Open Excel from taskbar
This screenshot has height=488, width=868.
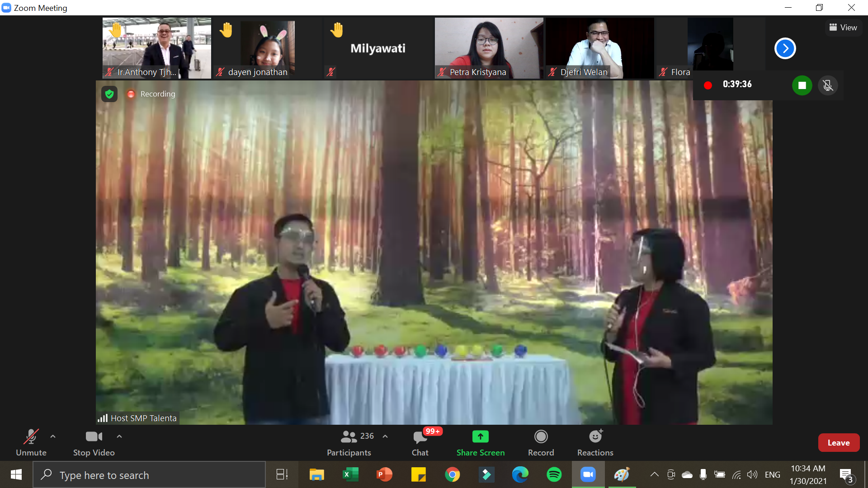[x=350, y=474]
